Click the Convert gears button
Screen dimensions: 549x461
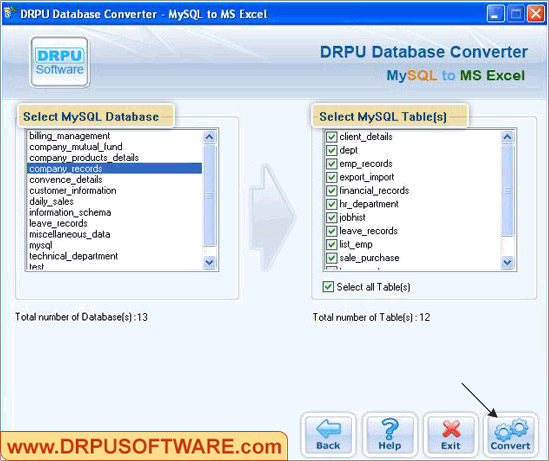coord(510,435)
